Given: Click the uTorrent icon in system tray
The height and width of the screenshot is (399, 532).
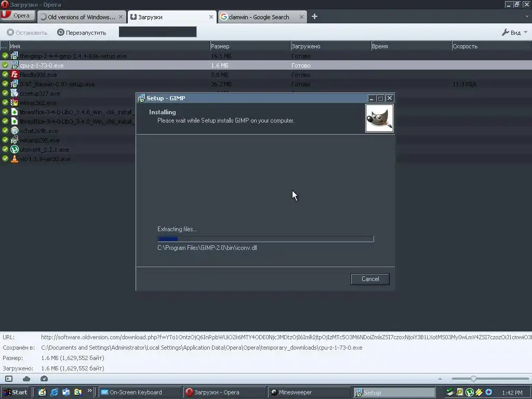Looking at the screenshot, I should (x=470, y=392).
